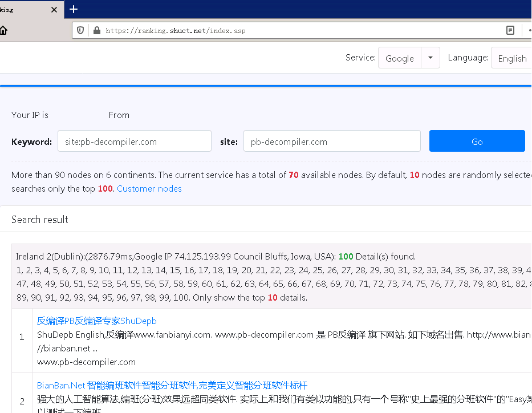Viewport: 532px width, 413px height.
Task: Select the Search result heading
Action: pyautogui.click(x=40, y=220)
